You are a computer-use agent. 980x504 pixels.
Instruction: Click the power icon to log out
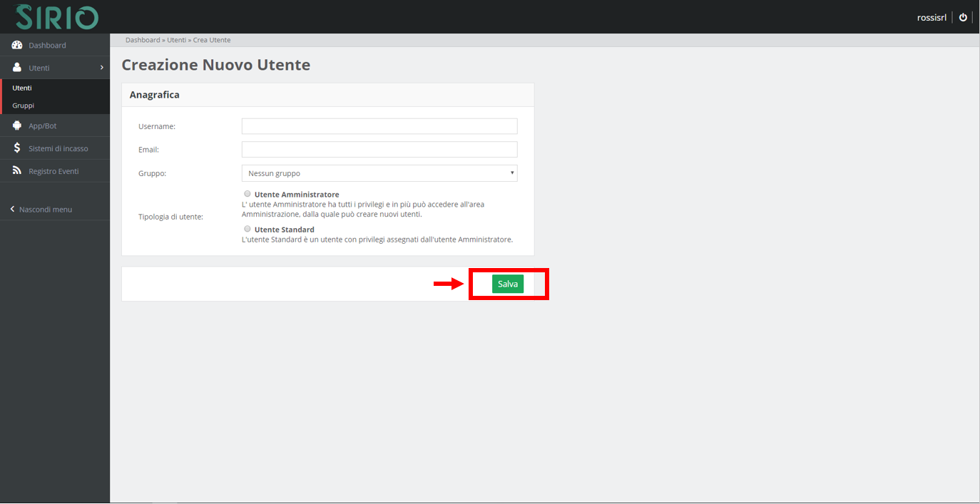tap(963, 17)
